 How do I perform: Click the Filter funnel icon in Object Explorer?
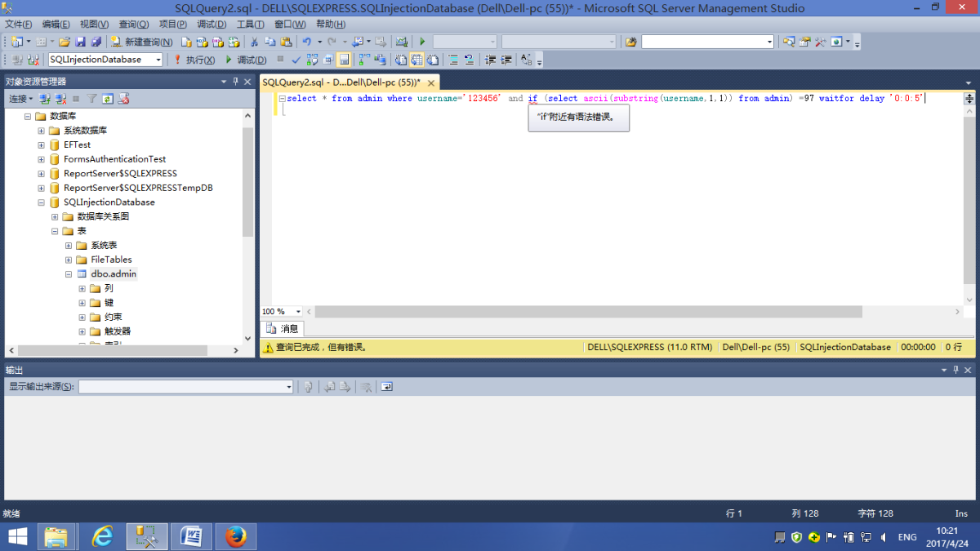(92, 98)
